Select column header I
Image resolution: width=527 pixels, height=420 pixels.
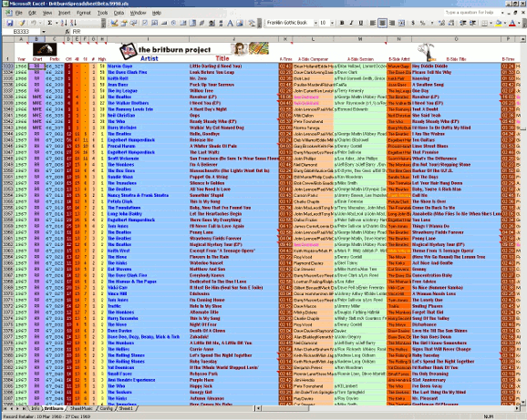(148, 39)
